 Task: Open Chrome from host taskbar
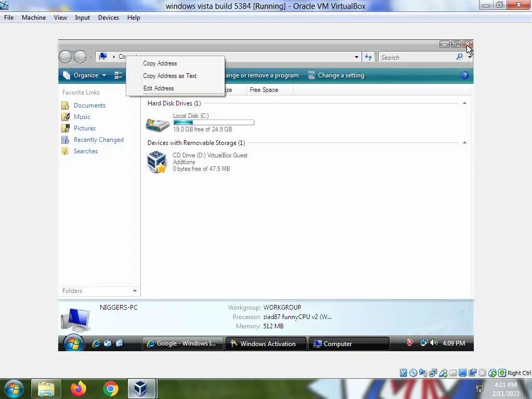pos(111,389)
